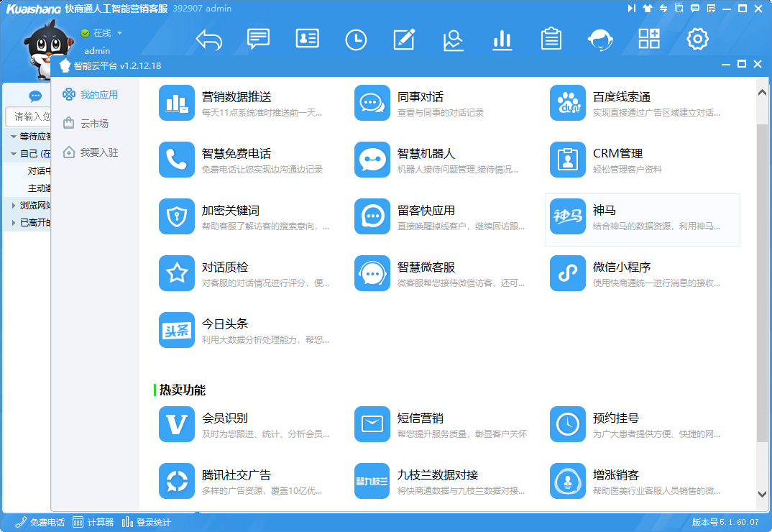
Task: Open the 在线 status dropdown
Action: point(119,33)
